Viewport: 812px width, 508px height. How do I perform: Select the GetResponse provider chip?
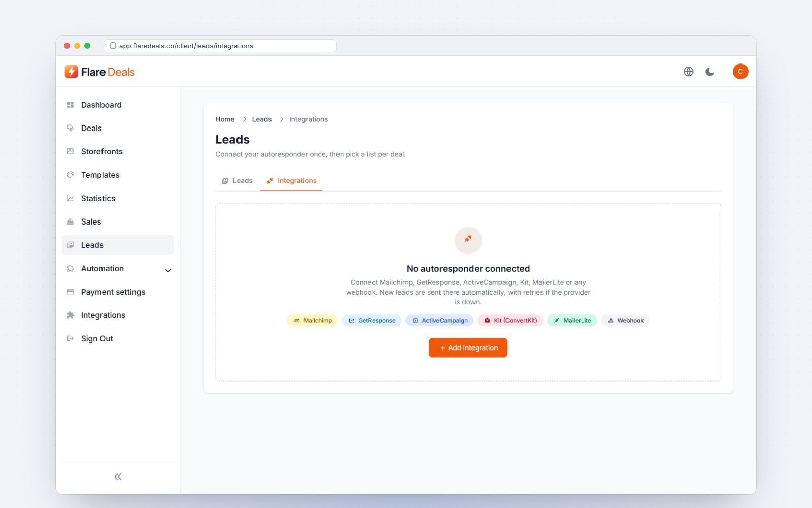click(x=371, y=321)
